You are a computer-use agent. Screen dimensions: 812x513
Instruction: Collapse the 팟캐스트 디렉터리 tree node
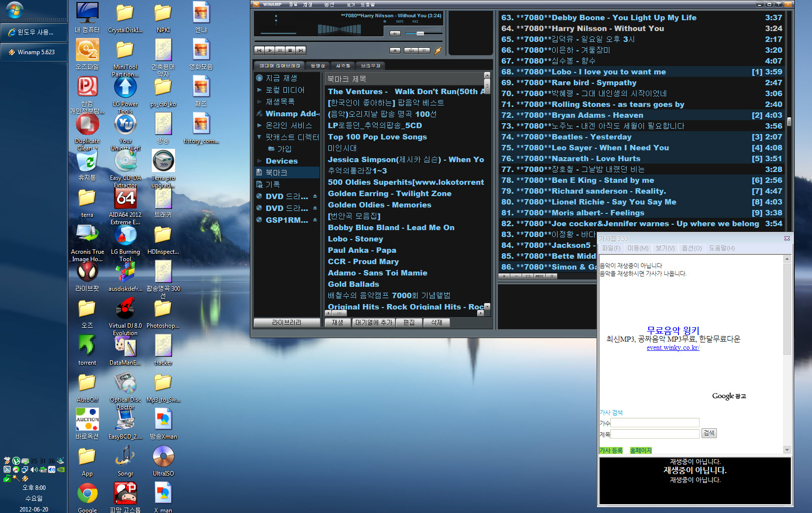pos(259,137)
